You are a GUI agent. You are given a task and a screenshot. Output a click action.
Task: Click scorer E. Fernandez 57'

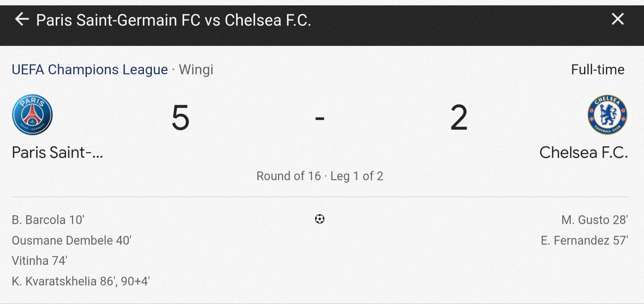click(584, 240)
